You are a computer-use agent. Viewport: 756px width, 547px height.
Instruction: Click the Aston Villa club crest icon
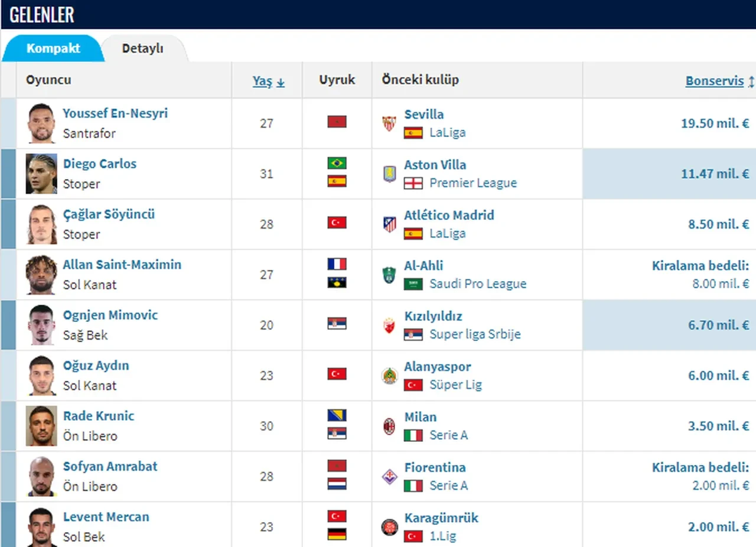(x=389, y=174)
